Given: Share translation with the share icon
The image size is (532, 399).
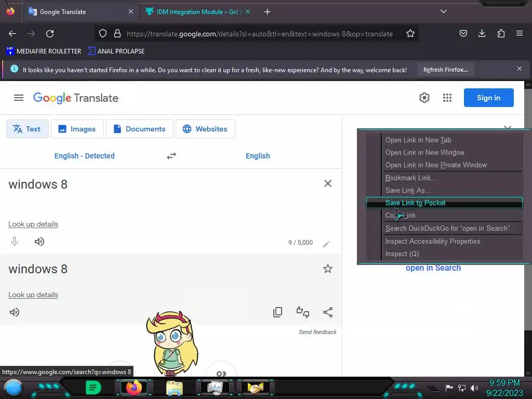Looking at the screenshot, I should click(328, 312).
